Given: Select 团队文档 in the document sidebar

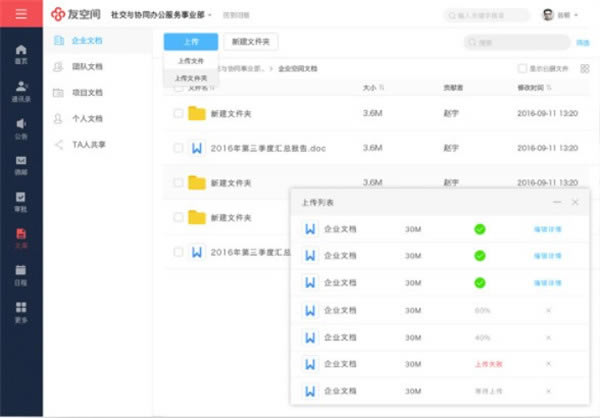Looking at the screenshot, I should point(86,66).
